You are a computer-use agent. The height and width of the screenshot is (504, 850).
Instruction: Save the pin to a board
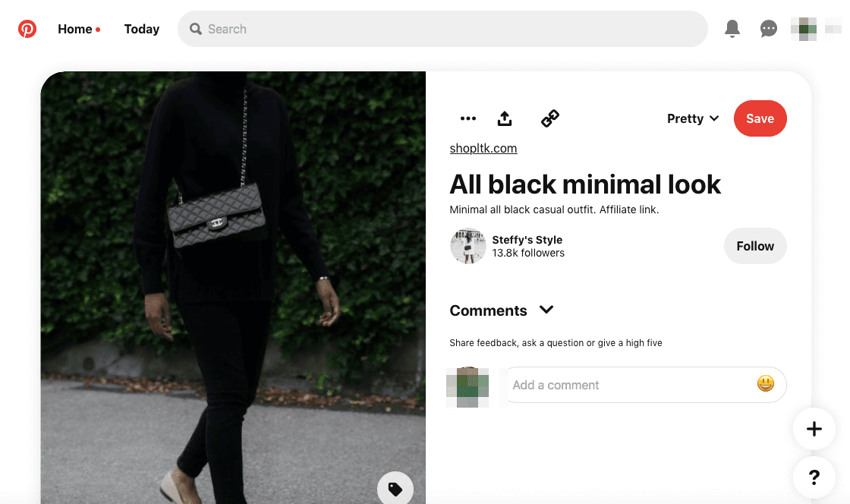click(760, 118)
